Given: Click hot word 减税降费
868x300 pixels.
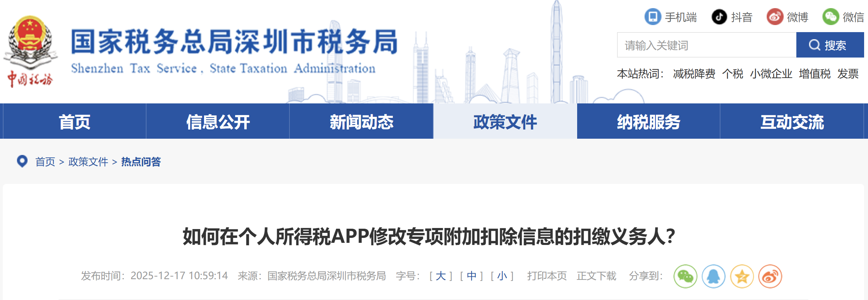Looking at the screenshot, I should pos(694,74).
